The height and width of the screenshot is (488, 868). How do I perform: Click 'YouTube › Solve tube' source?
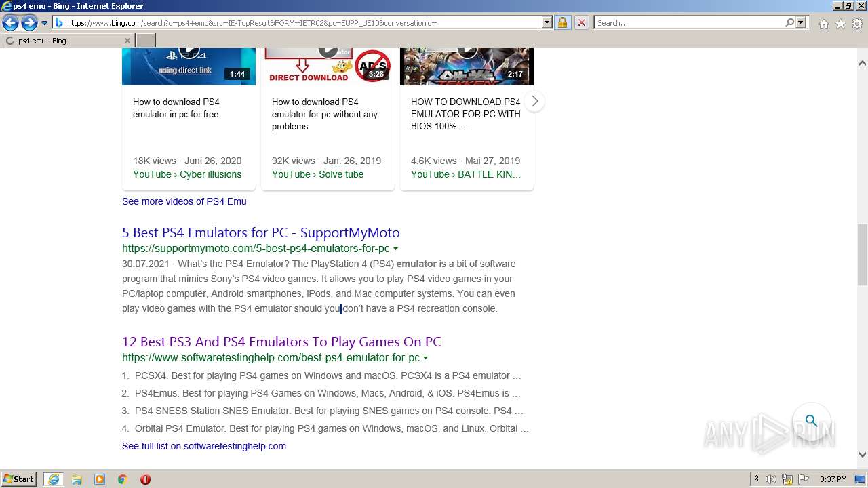point(317,174)
